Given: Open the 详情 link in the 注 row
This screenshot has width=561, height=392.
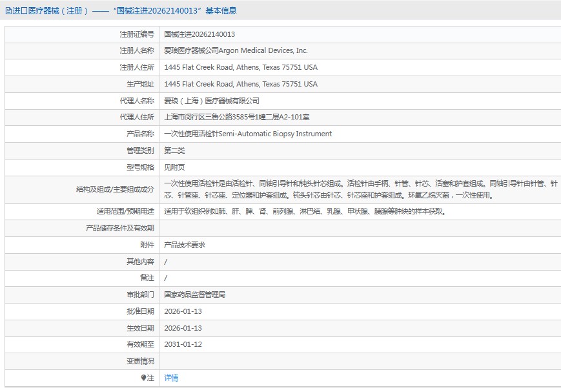Looking at the screenshot, I should pos(171,378).
